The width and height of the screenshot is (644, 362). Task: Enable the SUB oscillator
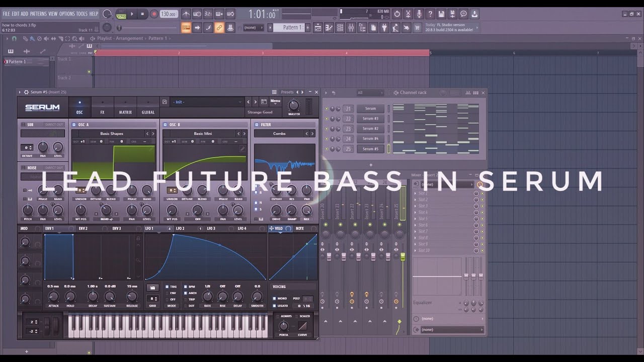click(23, 125)
